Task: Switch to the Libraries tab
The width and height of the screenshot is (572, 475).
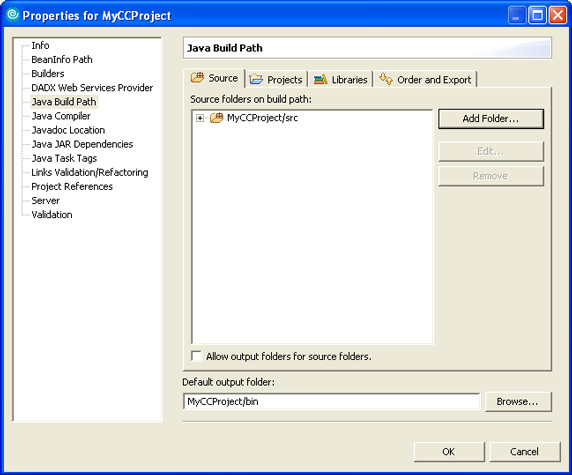Action: (341, 79)
